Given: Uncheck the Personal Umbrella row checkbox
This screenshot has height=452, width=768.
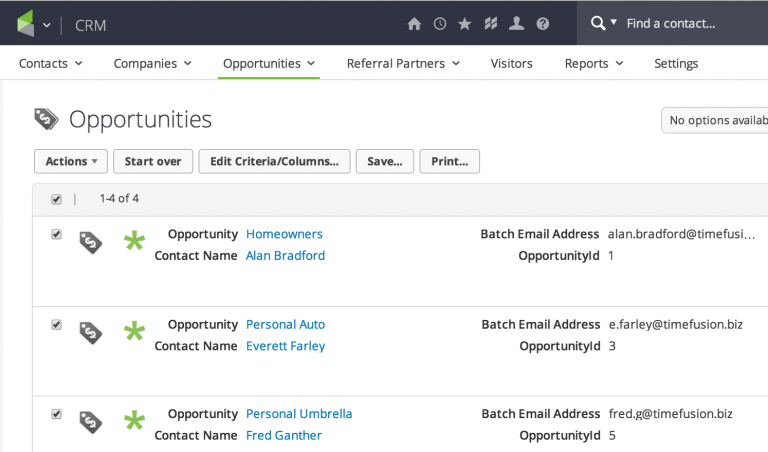Looking at the screenshot, I should coord(57,414).
